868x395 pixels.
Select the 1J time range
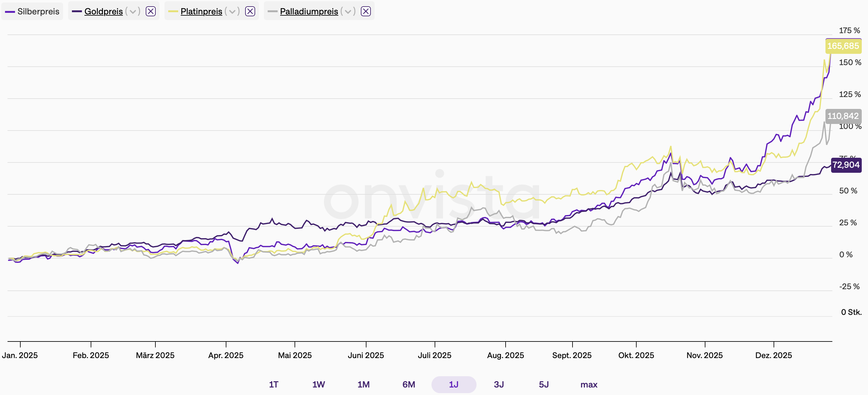pos(454,385)
